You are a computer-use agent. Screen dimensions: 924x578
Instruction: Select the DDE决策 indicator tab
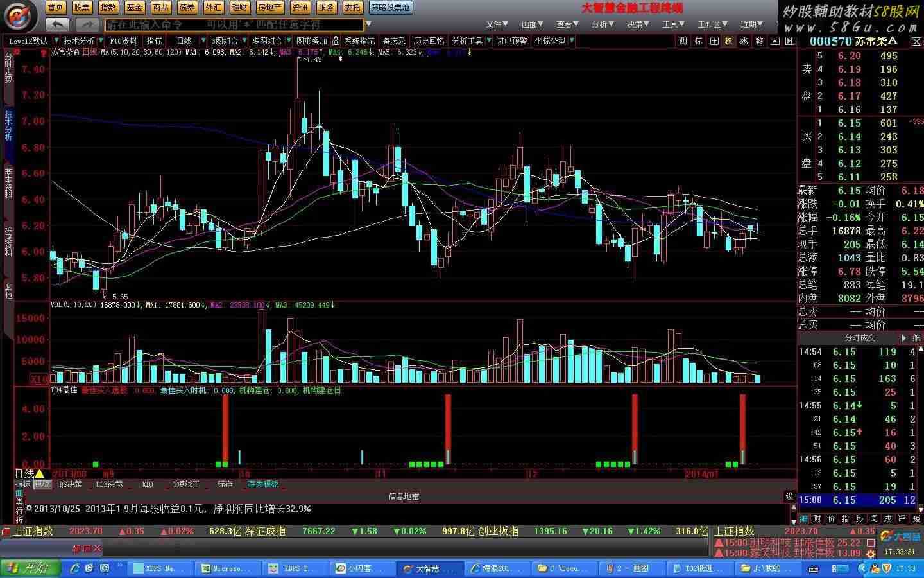click(109, 484)
